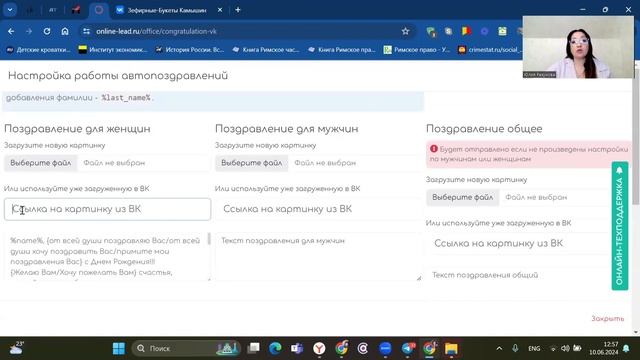Click the Поздравление для мужчин heading
640x360 pixels.
(x=287, y=129)
